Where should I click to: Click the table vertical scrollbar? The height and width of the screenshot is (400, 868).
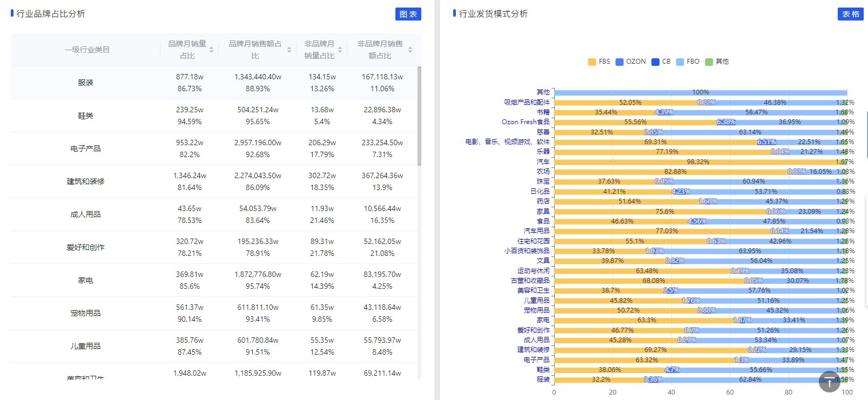[420, 116]
